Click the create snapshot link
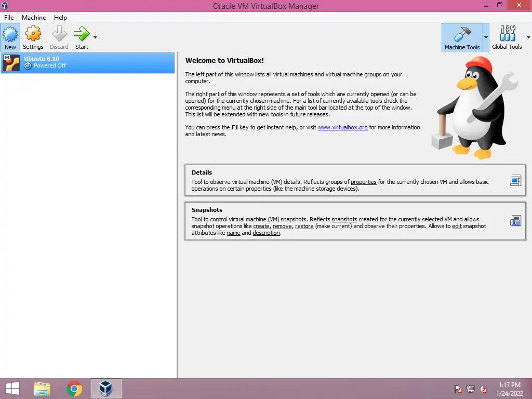 (261, 226)
